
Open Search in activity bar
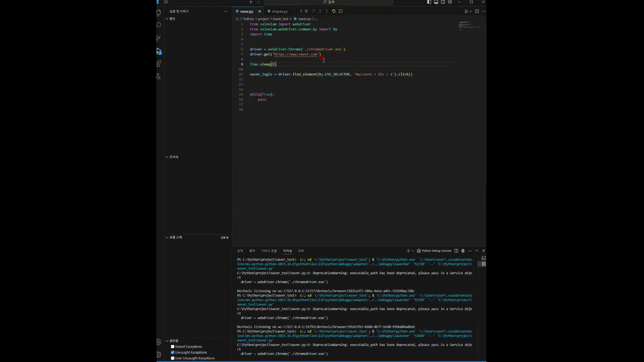pyautogui.click(x=159, y=25)
